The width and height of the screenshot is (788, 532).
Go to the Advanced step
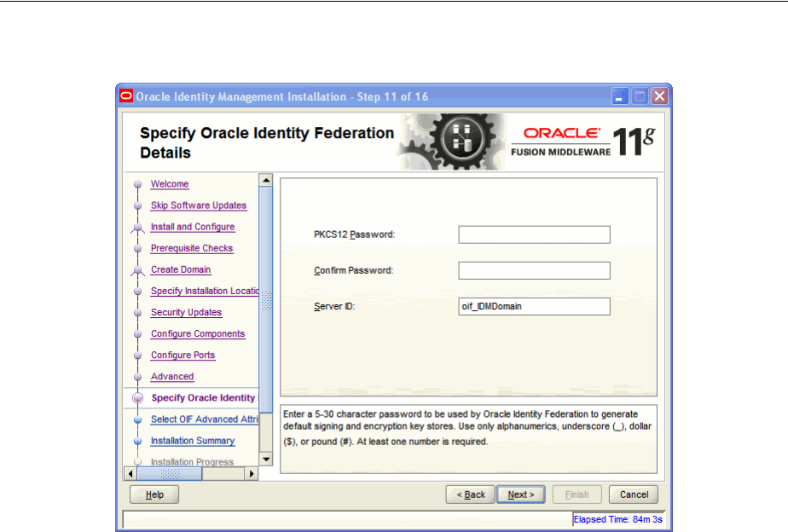pyautogui.click(x=172, y=376)
